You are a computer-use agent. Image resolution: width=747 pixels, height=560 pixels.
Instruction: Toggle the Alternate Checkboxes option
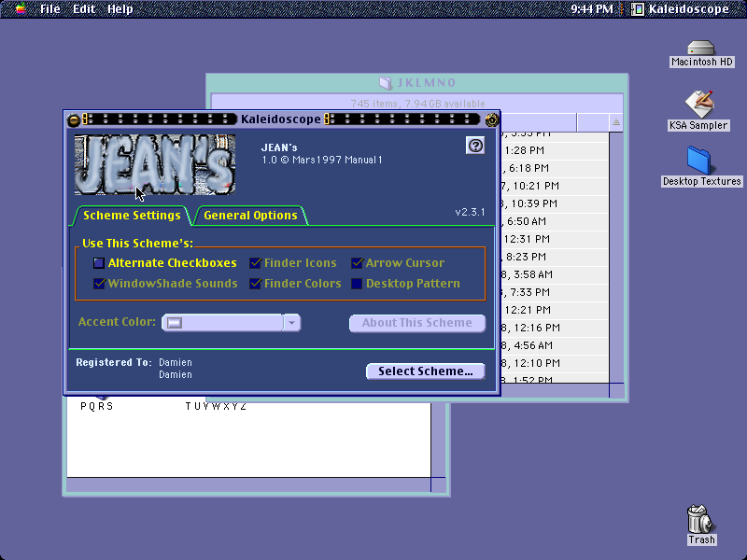coord(165,263)
